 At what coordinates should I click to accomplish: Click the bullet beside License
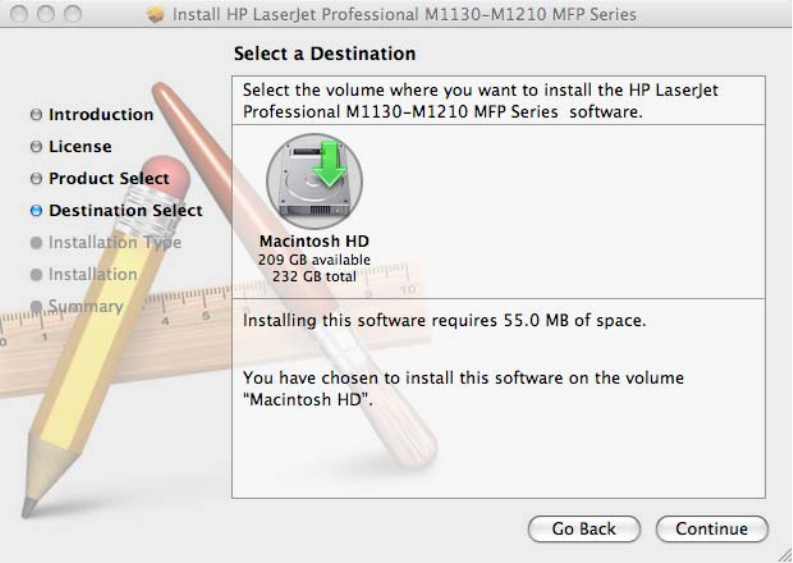pyautogui.click(x=36, y=146)
